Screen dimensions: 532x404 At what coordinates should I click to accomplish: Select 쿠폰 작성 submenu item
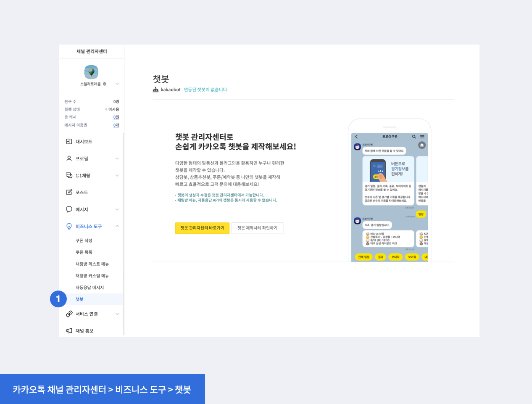[x=84, y=240]
